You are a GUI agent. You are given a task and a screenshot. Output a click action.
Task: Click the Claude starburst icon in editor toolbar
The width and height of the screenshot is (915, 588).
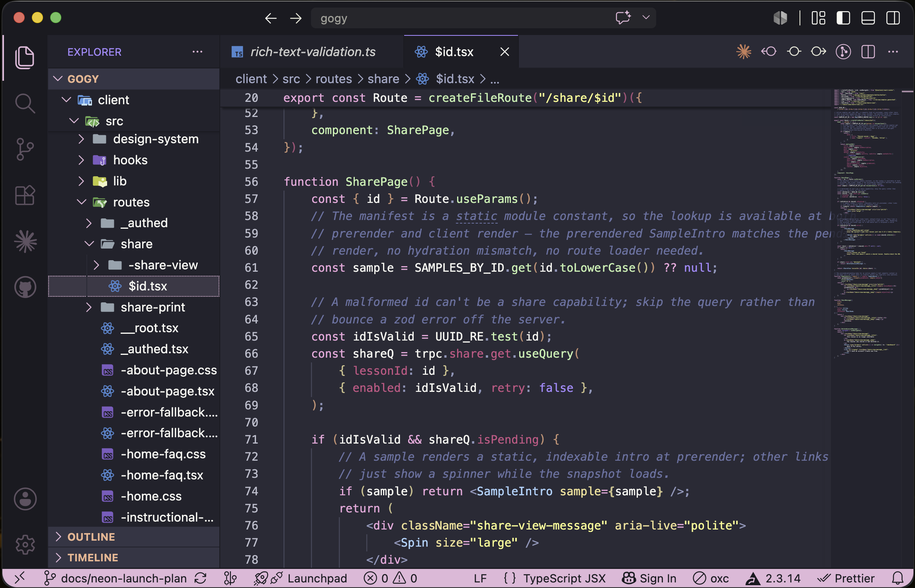(x=743, y=52)
